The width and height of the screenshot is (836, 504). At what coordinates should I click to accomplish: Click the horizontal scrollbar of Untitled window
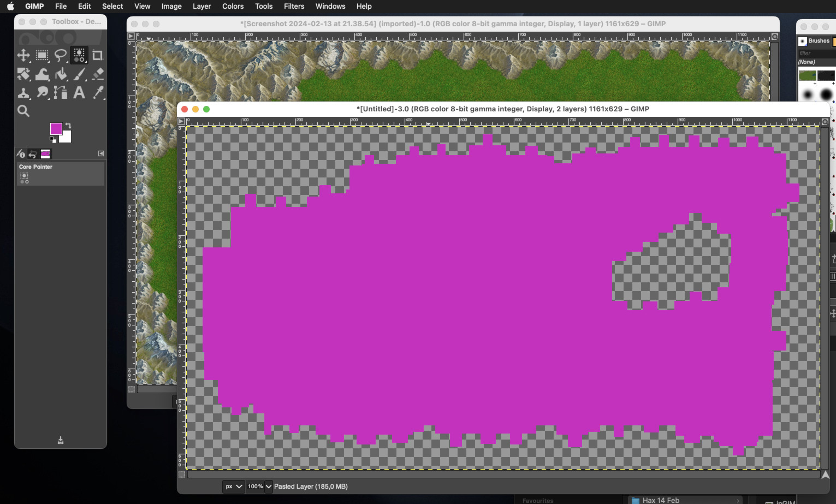503,475
